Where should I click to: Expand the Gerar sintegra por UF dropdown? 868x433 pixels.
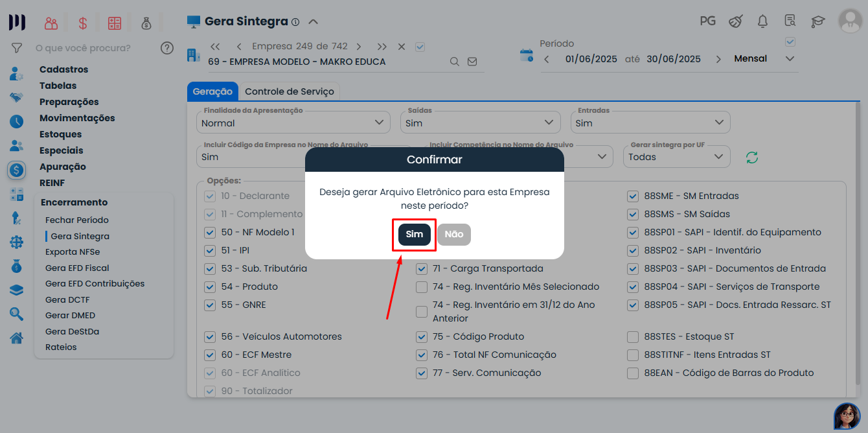pyautogui.click(x=676, y=157)
